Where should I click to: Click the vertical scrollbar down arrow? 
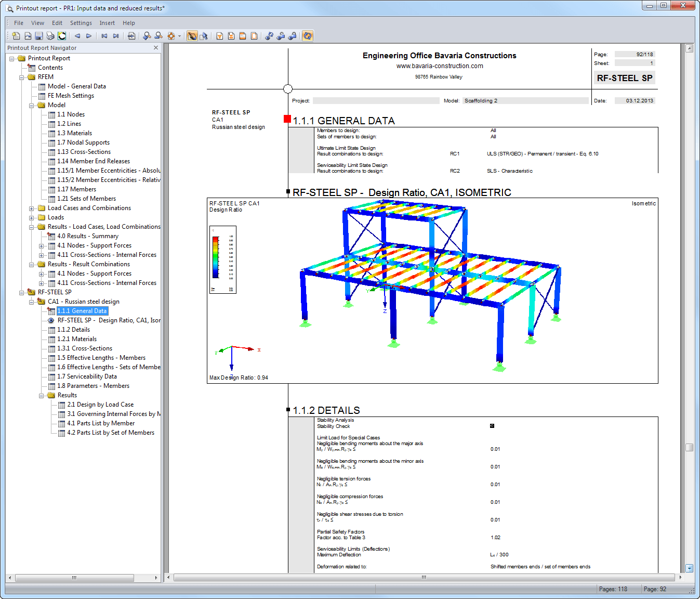click(690, 568)
